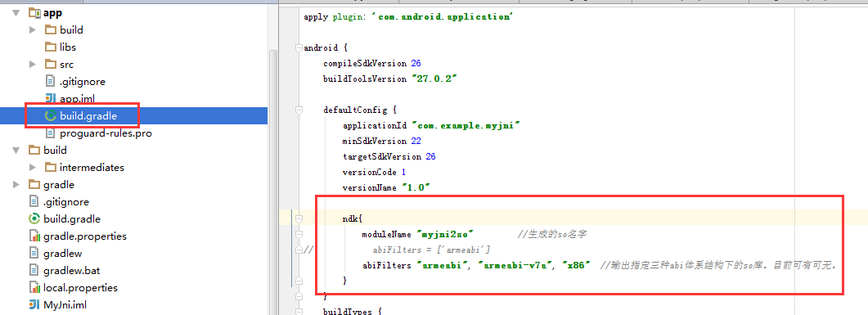Select gradle.properties file
This screenshot has height=315, width=868.
point(85,236)
